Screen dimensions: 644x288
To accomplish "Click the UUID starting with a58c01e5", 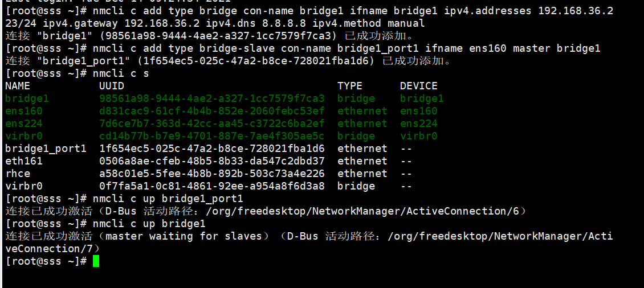I will (x=212, y=174).
